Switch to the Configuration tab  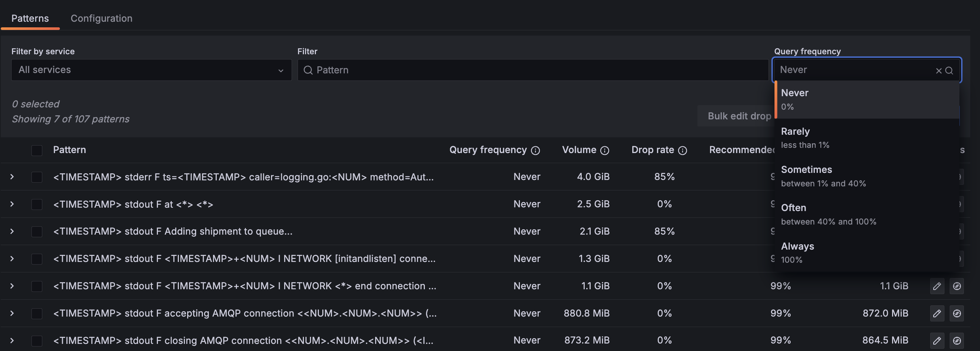click(x=101, y=18)
